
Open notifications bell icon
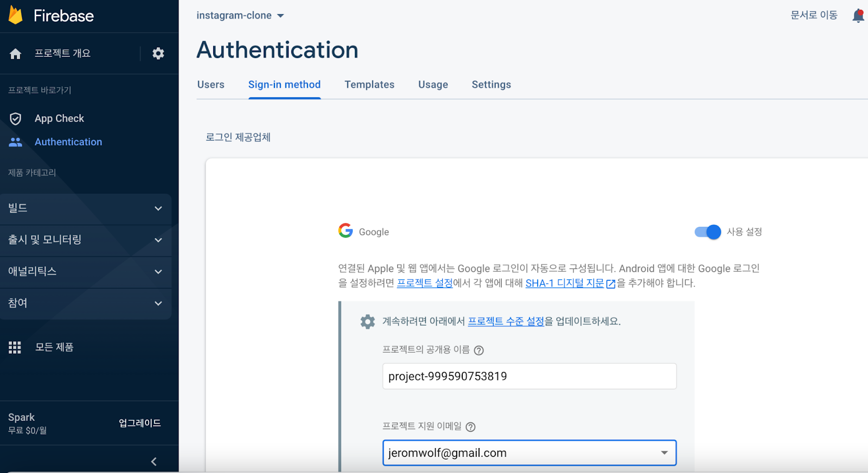point(858,16)
